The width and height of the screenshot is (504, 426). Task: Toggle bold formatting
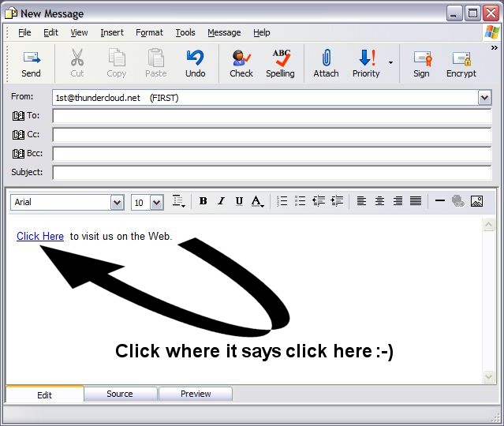tap(203, 201)
